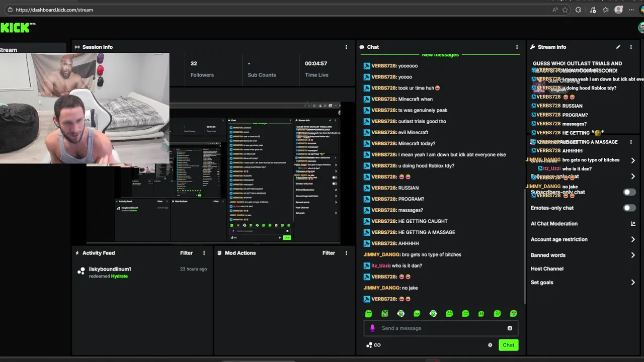The image size is (644, 362).
Task: Open Mod Actions Filter dropdown
Action: click(x=329, y=253)
